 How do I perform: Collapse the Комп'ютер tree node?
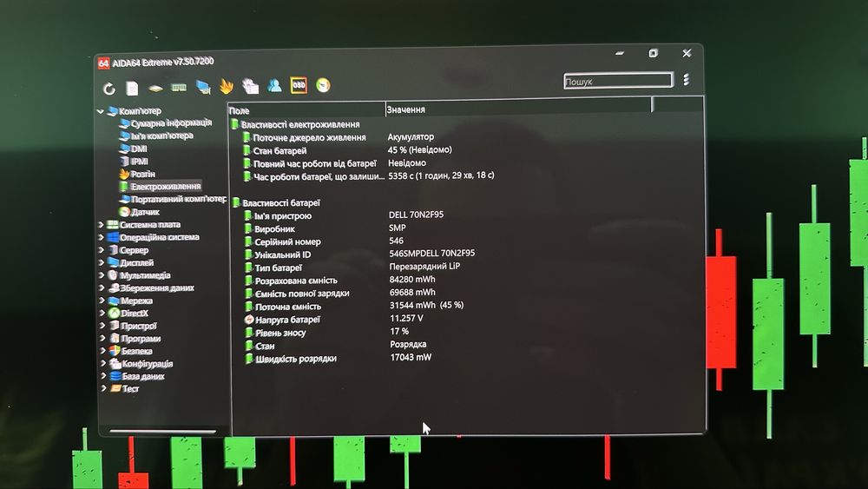pyautogui.click(x=101, y=111)
